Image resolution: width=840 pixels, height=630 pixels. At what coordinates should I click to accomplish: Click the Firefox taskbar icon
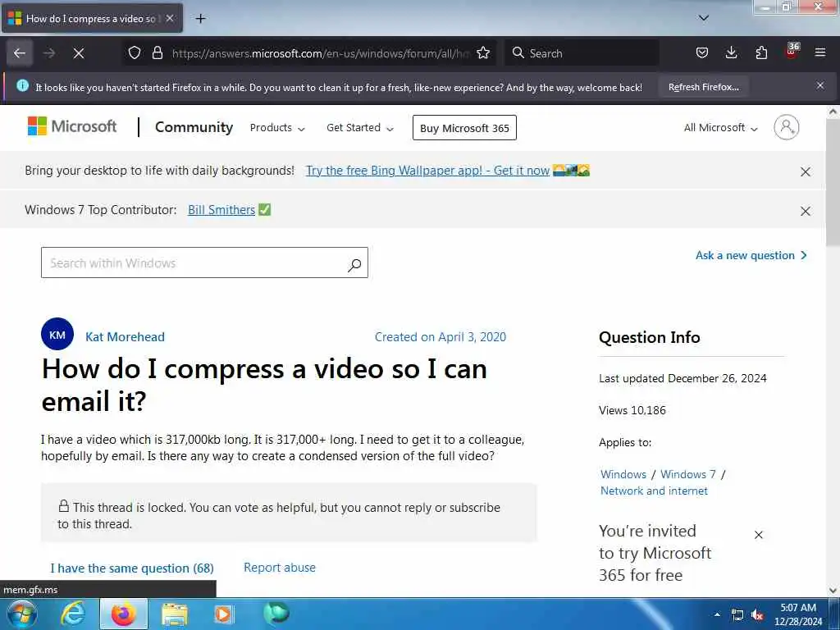point(123,614)
